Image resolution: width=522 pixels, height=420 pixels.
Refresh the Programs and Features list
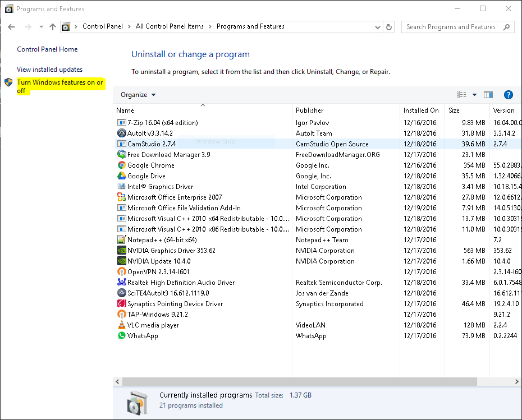[x=389, y=27]
